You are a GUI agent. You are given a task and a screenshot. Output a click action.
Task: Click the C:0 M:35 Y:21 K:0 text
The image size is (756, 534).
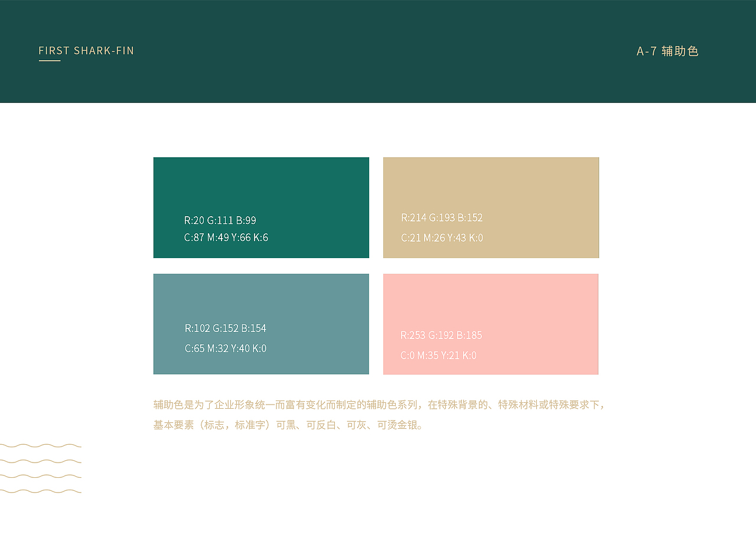coord(440,355)
